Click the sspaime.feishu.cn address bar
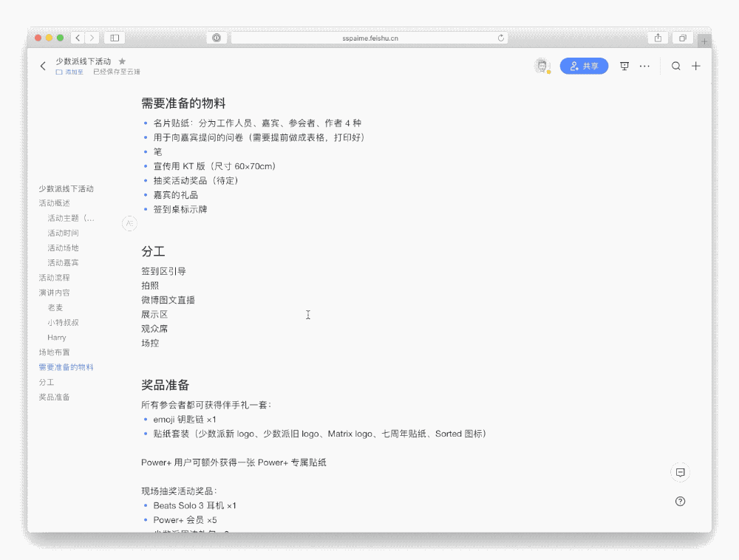The image size is (739, 560). (369, 37)
